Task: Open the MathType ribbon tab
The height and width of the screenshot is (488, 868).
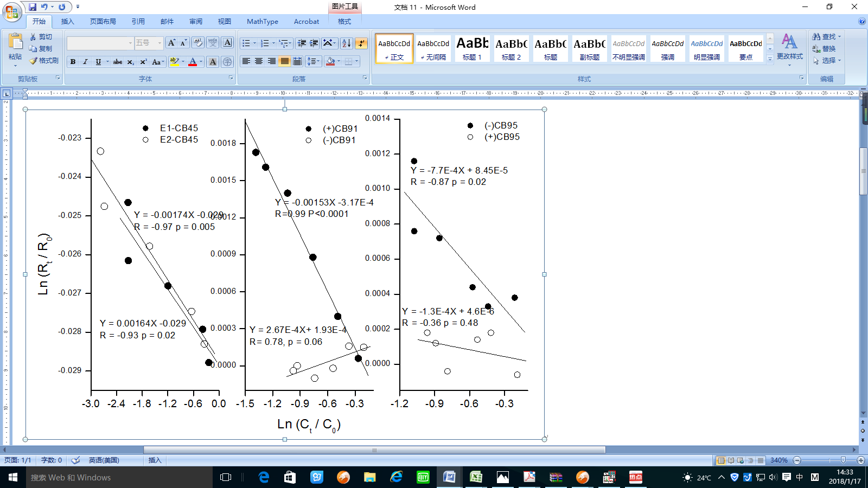Action: 262,22
